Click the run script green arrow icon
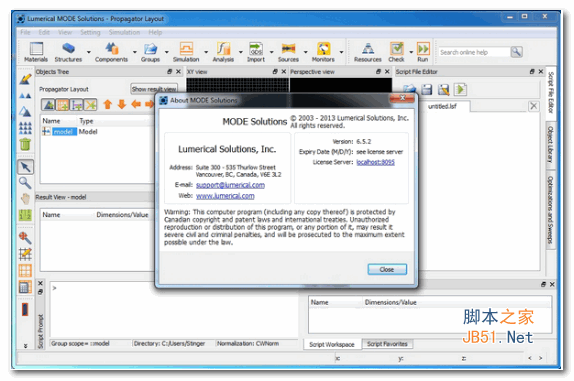Viewport: 574px width, 381px height. tap(461, 89)
